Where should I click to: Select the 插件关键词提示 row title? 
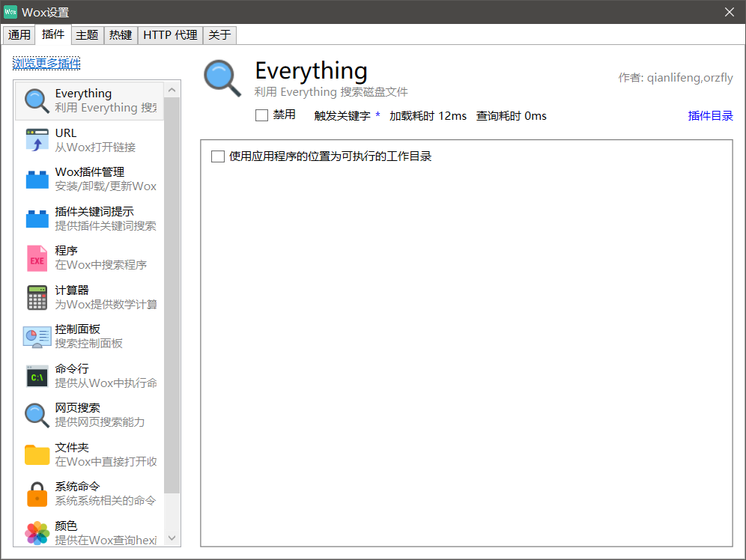[x=94, y=212]
